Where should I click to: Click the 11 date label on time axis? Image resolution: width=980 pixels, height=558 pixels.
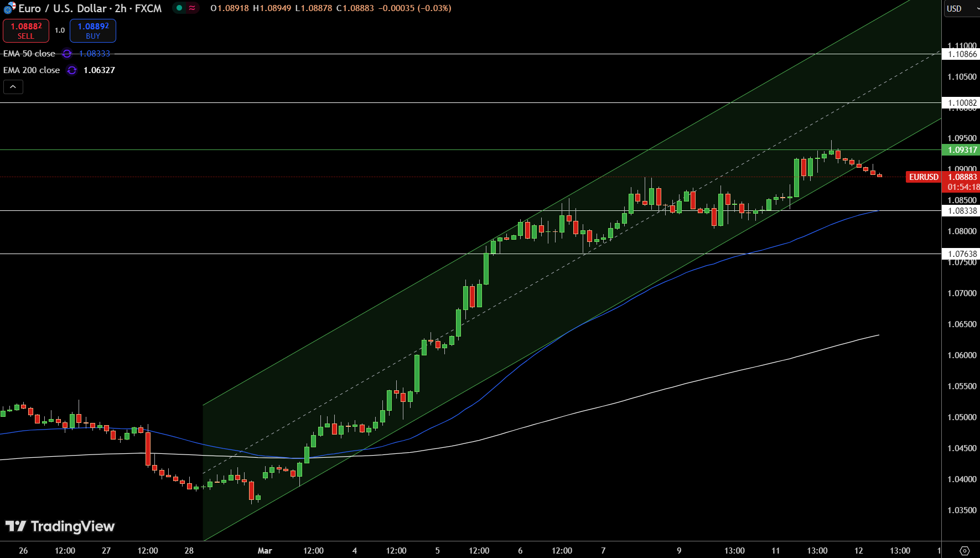pyautogui.click(x=776, y=551)
